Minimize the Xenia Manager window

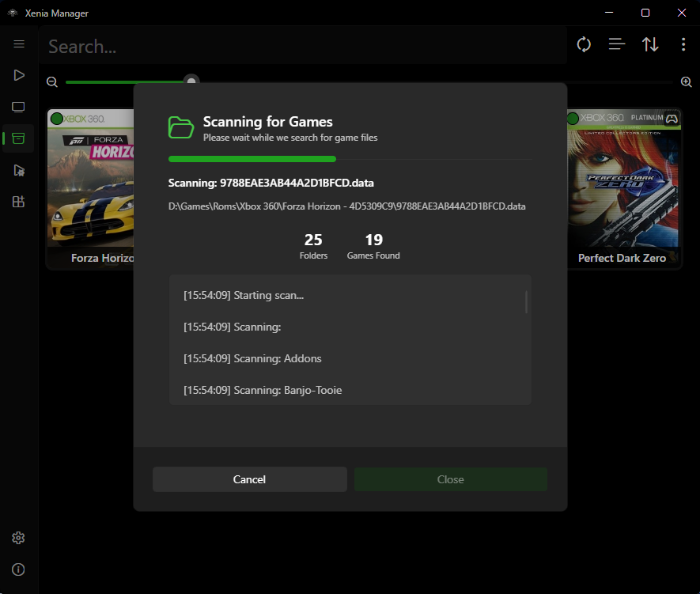point(609,13)
